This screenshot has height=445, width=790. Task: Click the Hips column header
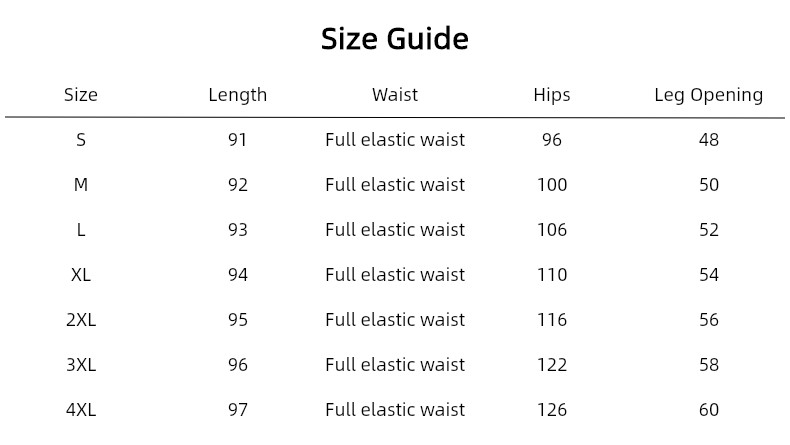point(552,95)
